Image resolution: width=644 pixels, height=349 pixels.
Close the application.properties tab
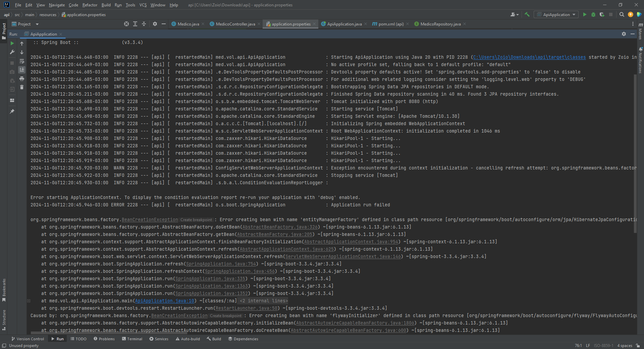[x=314, y=24]
